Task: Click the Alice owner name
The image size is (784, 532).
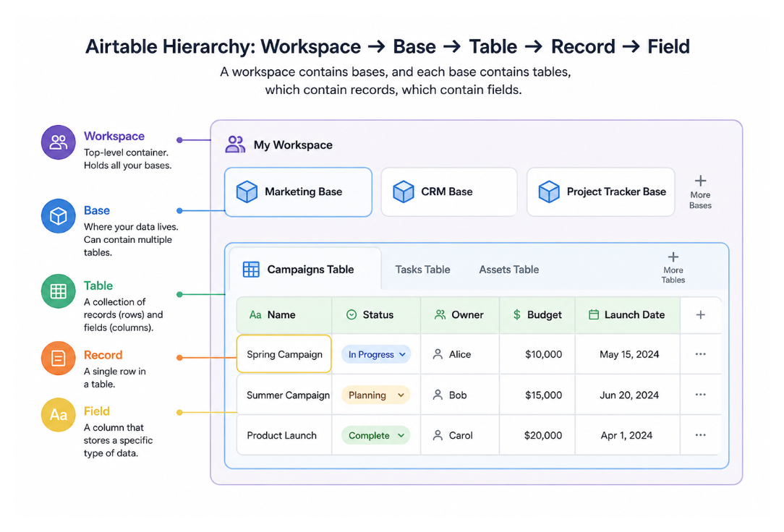Action: (x=460, y=354)
